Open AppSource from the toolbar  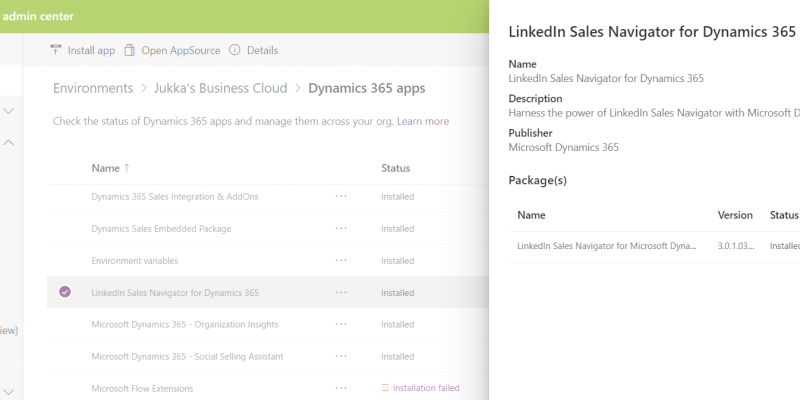pos(181,51)
